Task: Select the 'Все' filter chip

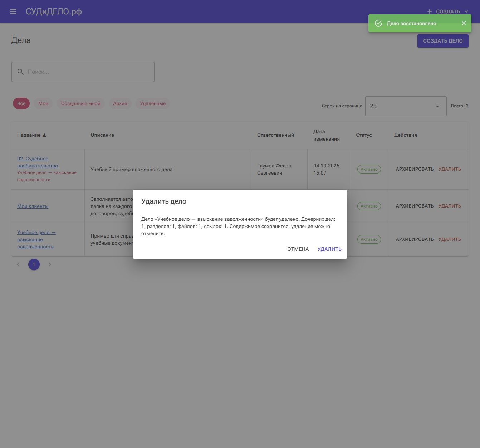Action: [21, 103]
